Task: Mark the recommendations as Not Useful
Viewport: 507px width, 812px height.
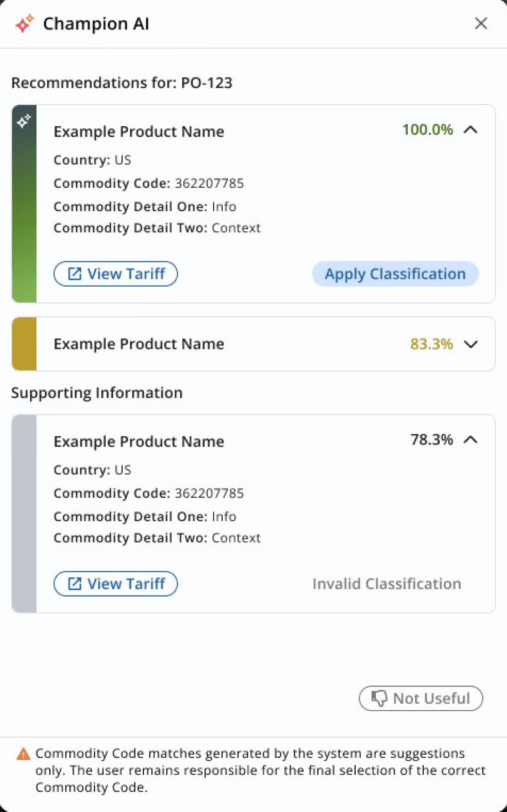Action: [x=421, y=698]
